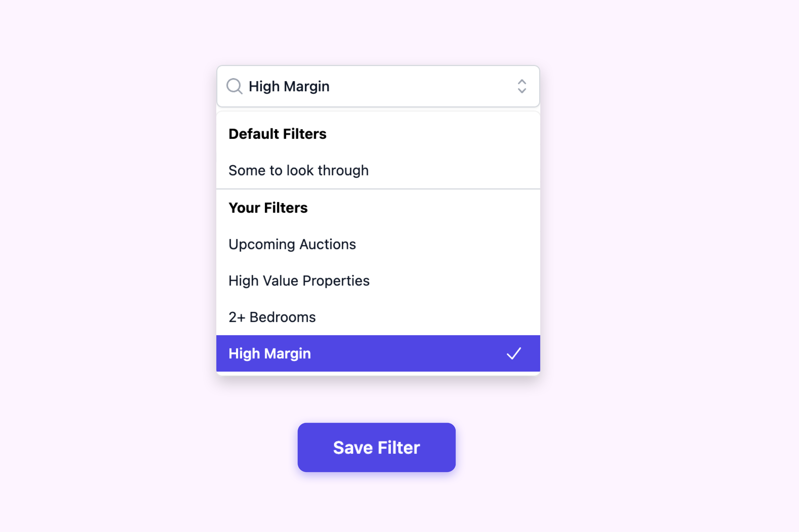
Task: Select the 2+ Bedrooms filter option
Action: [x=272, y=317]
